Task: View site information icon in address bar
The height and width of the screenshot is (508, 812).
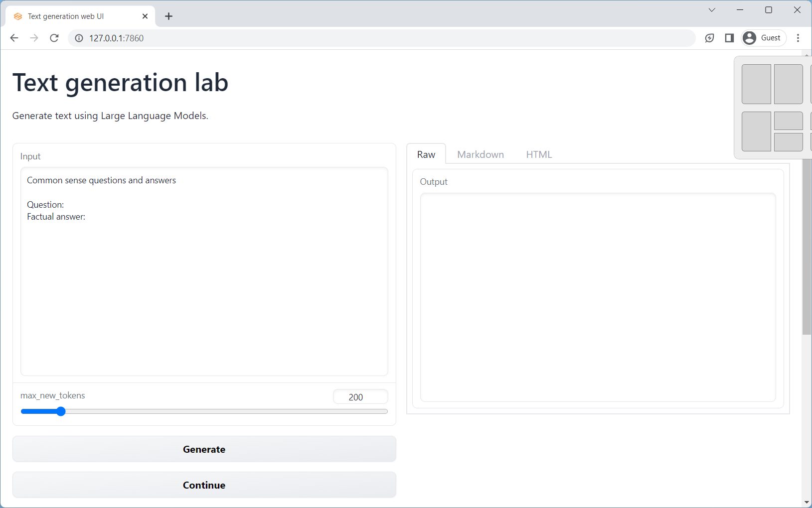Action: (x=79, y=38)
